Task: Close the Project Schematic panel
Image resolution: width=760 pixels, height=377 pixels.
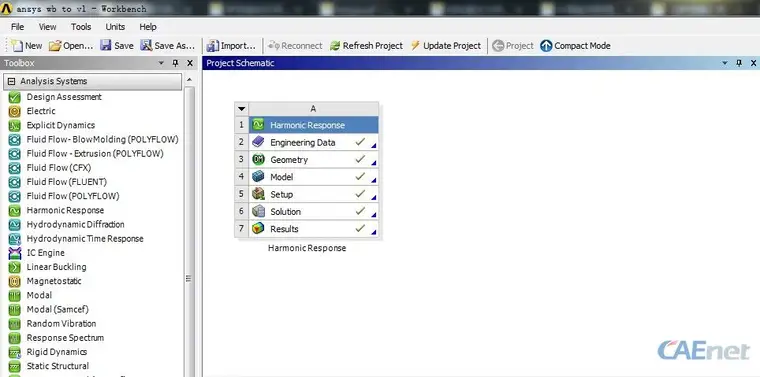Action: pos(754,63)
